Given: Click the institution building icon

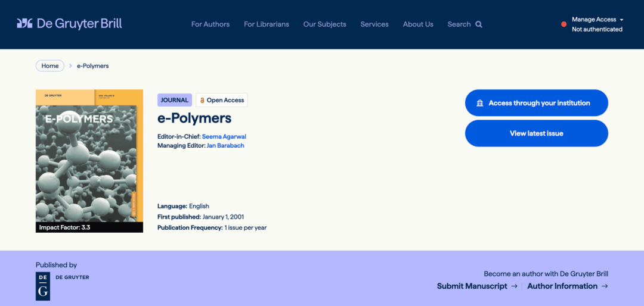Looking at the screenshot, I should 479,103.
